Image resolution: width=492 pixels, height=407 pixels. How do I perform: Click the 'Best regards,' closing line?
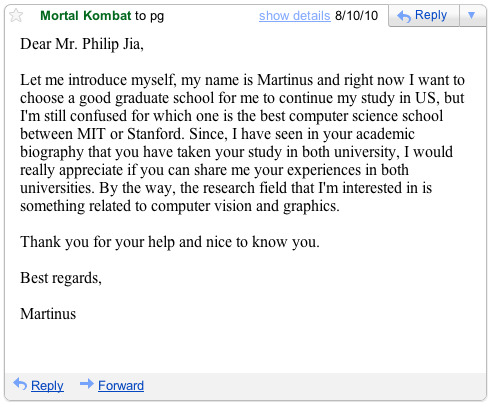(x=61, y=278)
